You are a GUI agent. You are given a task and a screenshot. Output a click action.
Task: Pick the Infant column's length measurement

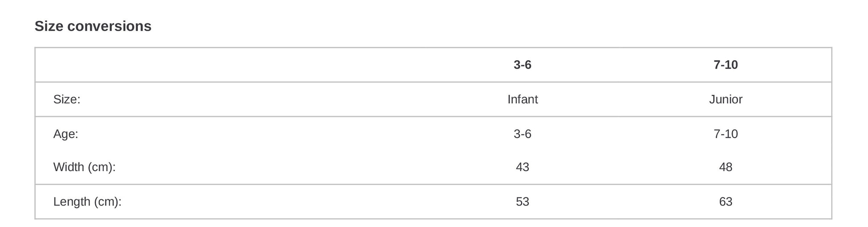522,202
